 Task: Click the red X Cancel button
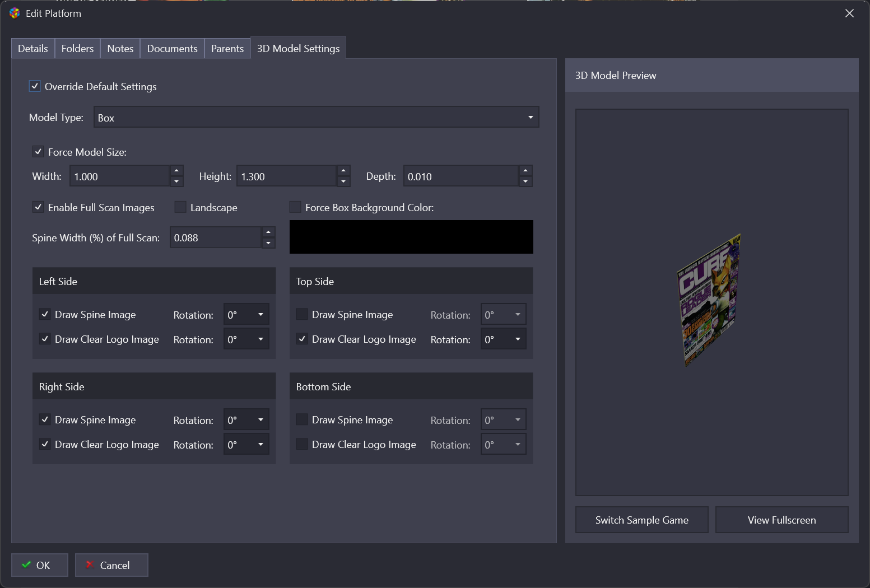point(111,565)
